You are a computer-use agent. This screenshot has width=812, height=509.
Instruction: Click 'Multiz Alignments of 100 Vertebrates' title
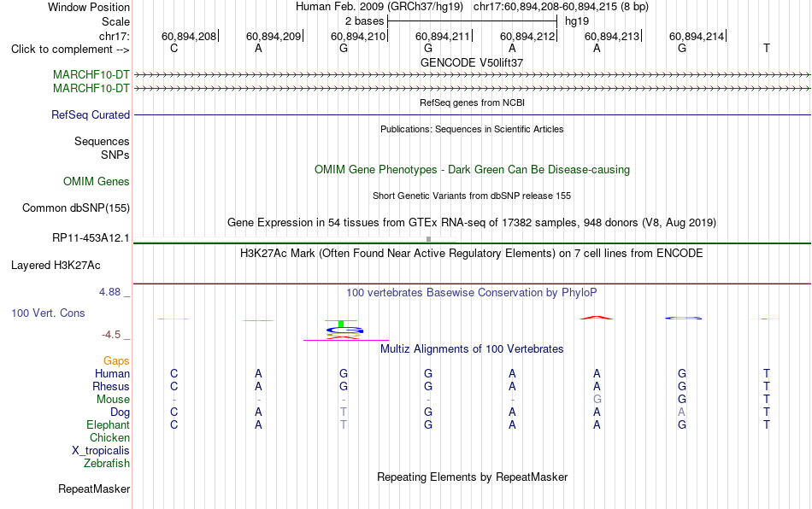(472, 348)
